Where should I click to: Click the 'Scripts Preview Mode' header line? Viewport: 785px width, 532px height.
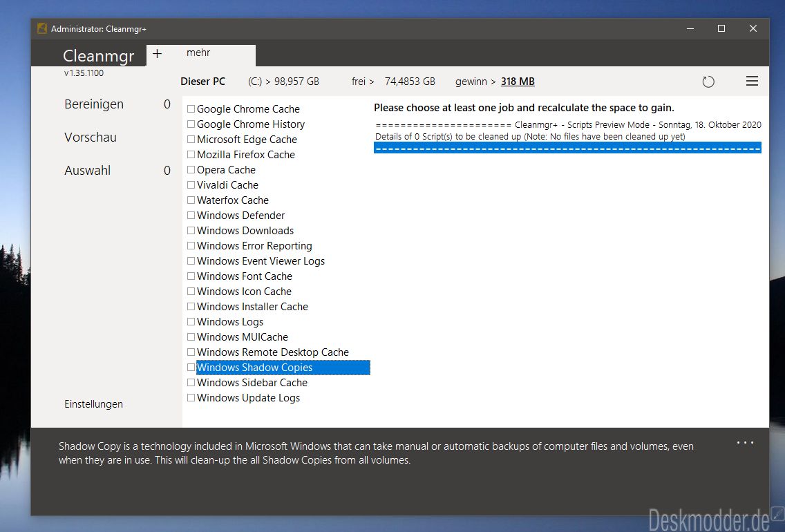coord(568,124)
